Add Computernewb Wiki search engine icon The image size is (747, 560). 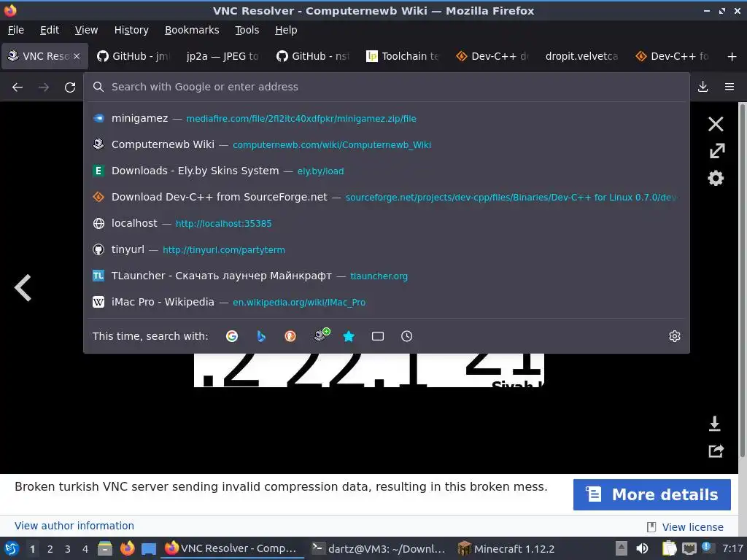(322, 335)
